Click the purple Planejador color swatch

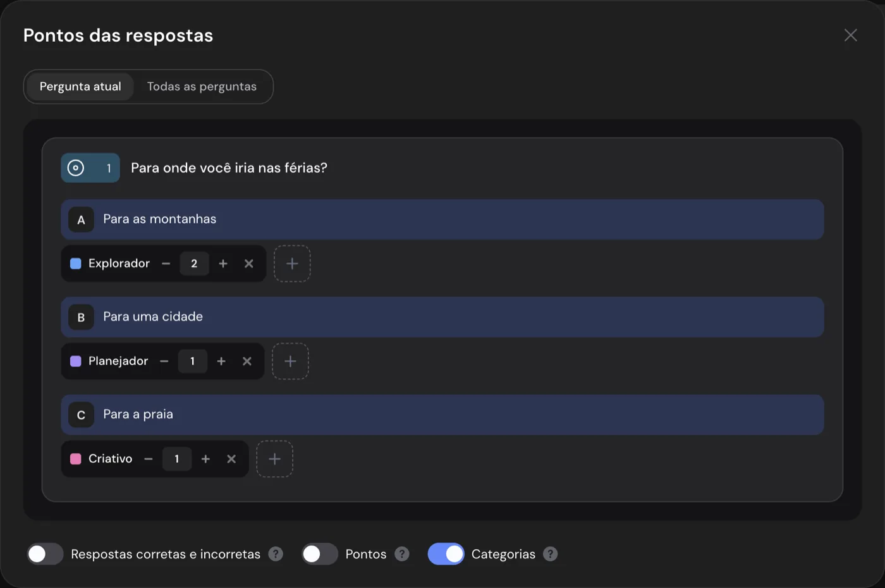(75, 361)
